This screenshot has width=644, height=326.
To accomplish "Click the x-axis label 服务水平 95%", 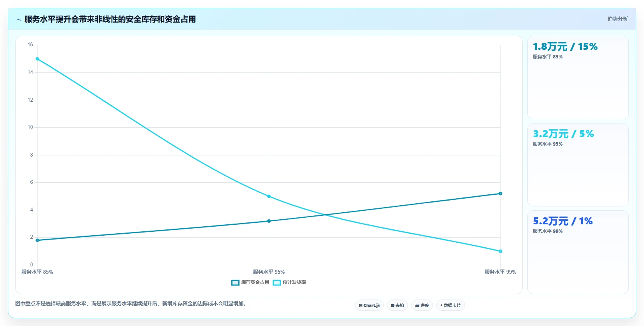I will [x=269, y=272].
